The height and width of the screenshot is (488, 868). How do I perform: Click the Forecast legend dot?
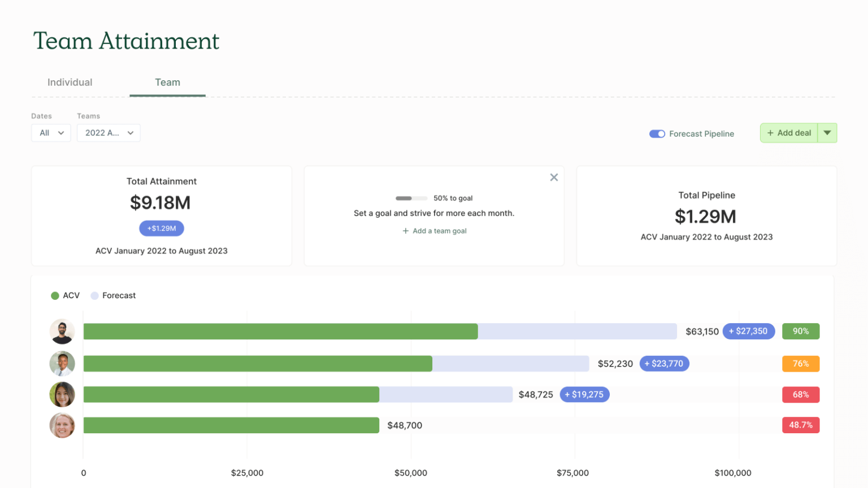(94, 295)
